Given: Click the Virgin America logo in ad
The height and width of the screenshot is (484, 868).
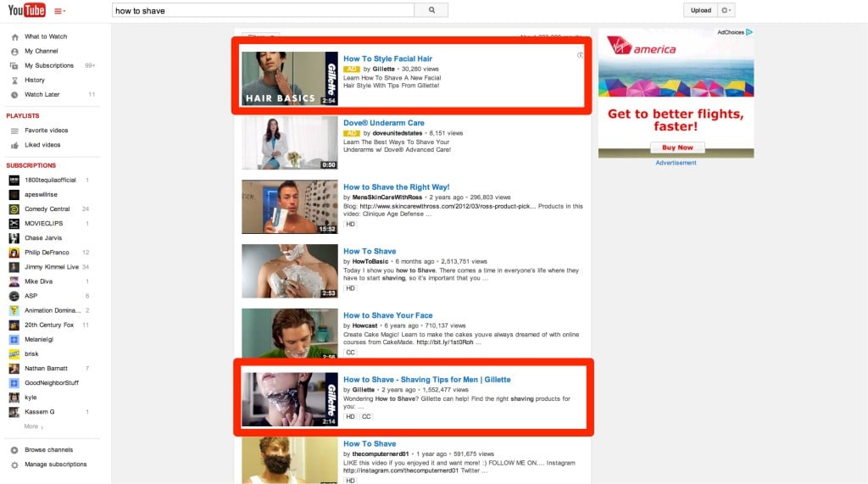Looking at the screenshot, I should click(x=642, y=46).
